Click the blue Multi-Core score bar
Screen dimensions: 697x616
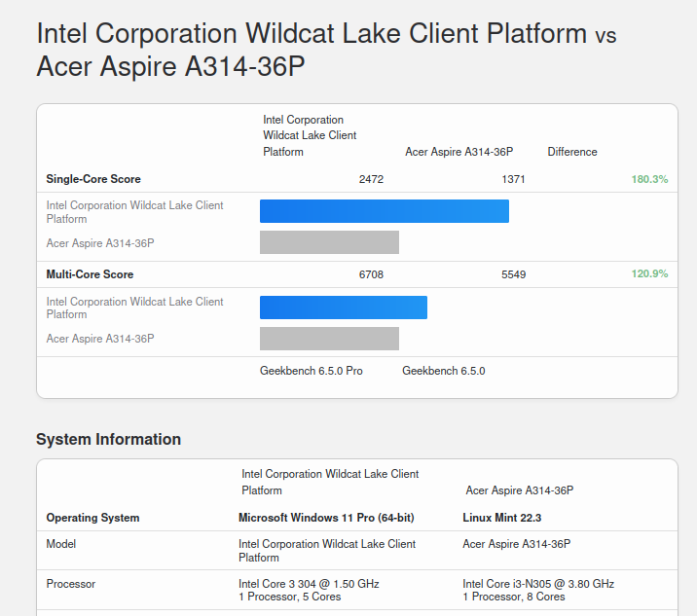[x=343, y=308]
